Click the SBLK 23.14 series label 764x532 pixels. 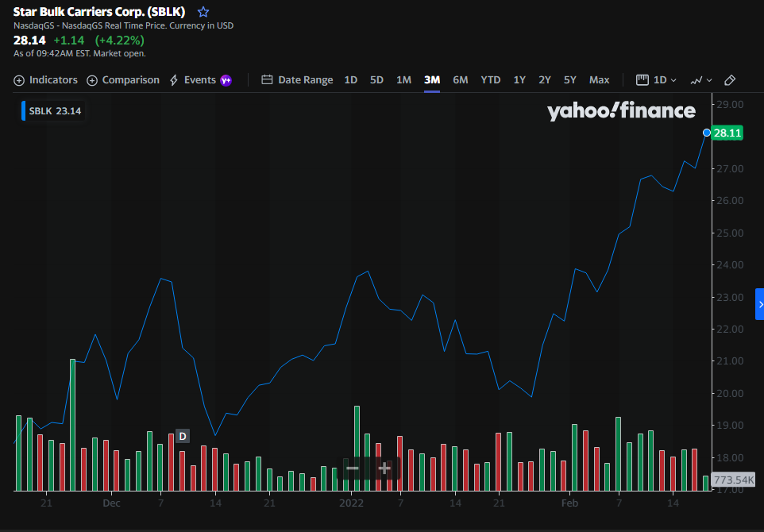(52, 111)
